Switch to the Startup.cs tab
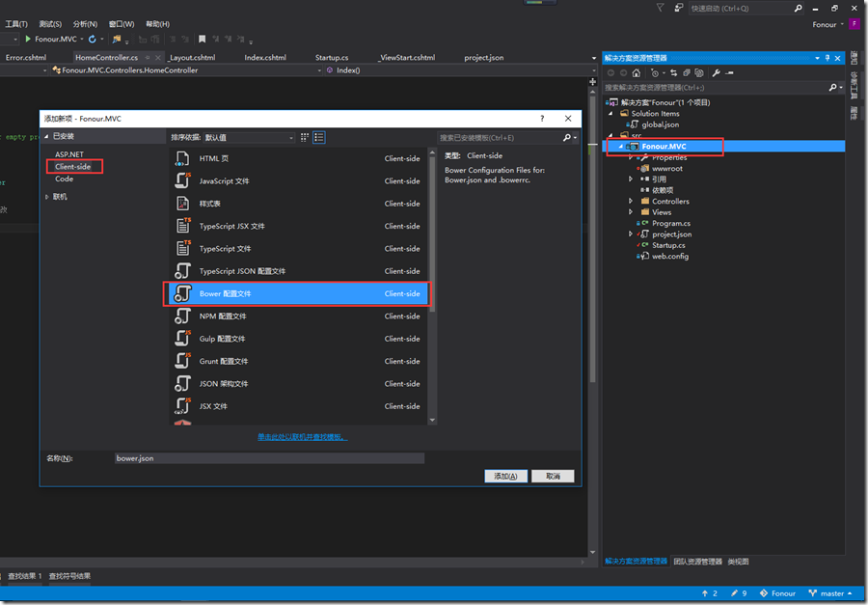 (x=332, y=57)
